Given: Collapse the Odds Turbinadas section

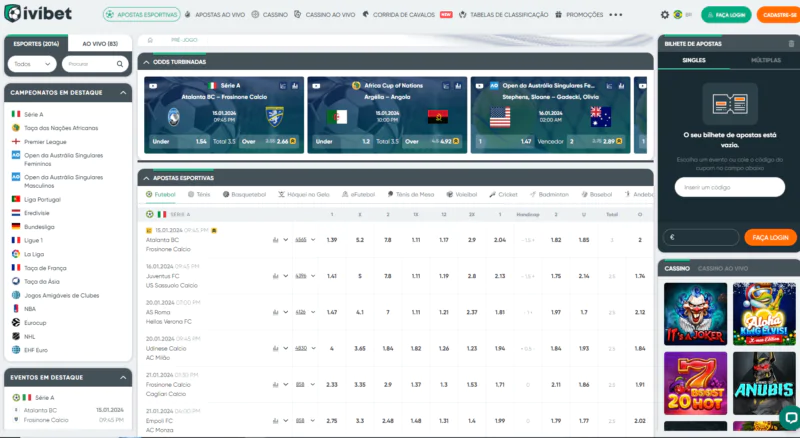Looking at the screenshot, I should tap(146, 62).
